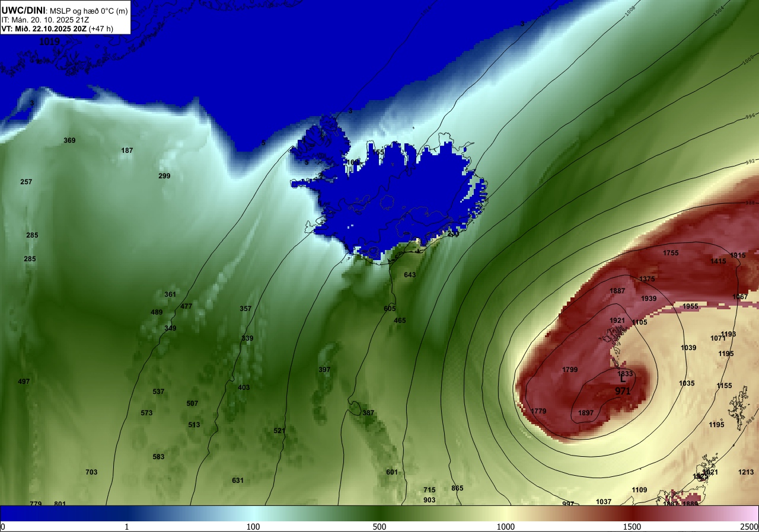
Task: Click the height value "1109"
Action: [639, 490]
